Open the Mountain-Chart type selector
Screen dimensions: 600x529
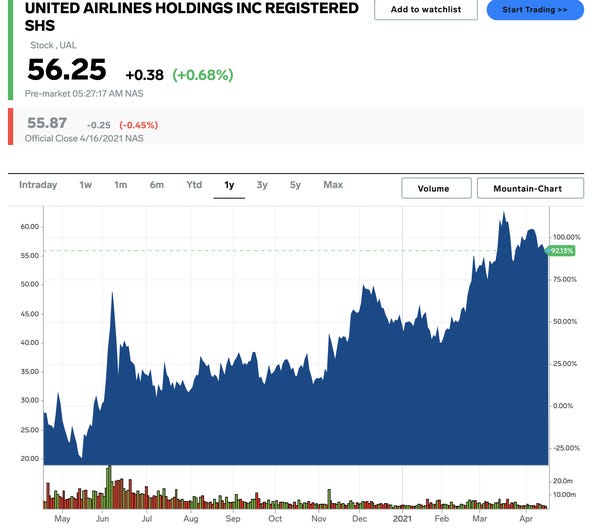pyautogui.click(x=530, y=188)
